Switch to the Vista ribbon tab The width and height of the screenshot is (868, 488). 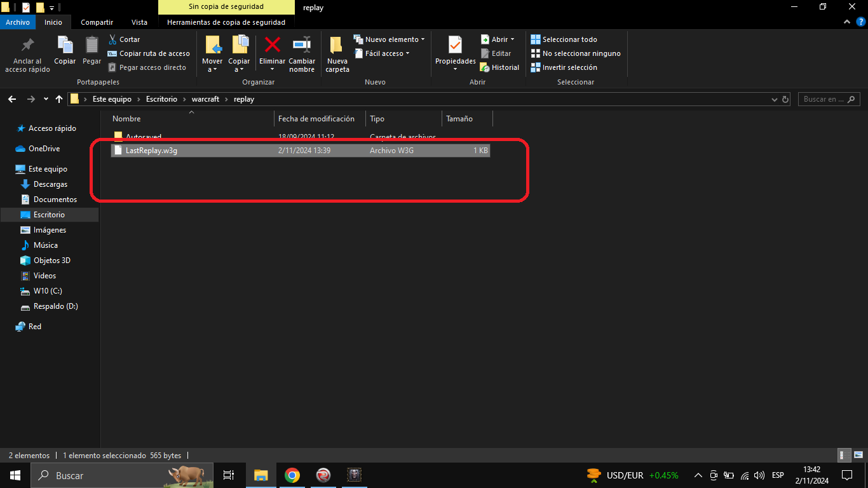click(x=139, y=22)
